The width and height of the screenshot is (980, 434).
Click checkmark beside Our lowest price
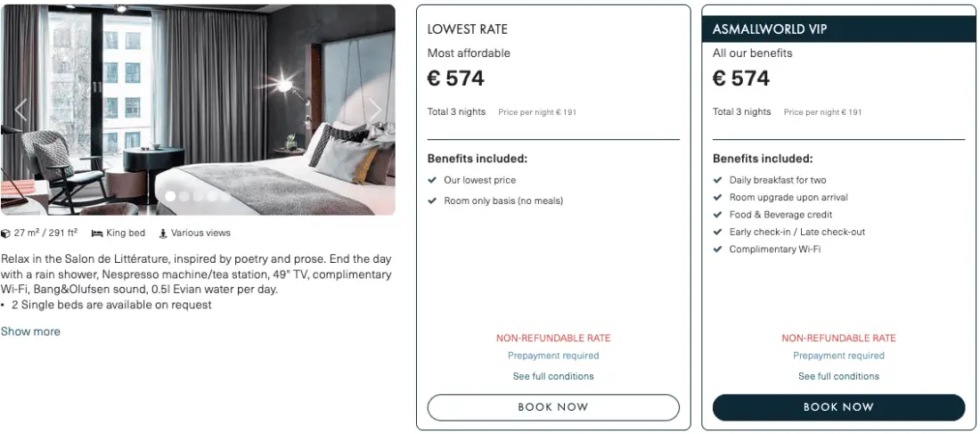click(432, 181)
